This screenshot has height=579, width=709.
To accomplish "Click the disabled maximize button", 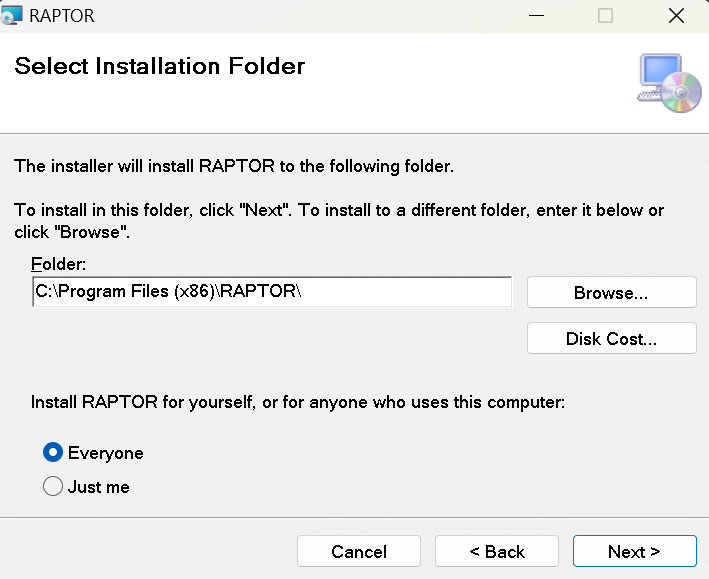I will 605,16.
